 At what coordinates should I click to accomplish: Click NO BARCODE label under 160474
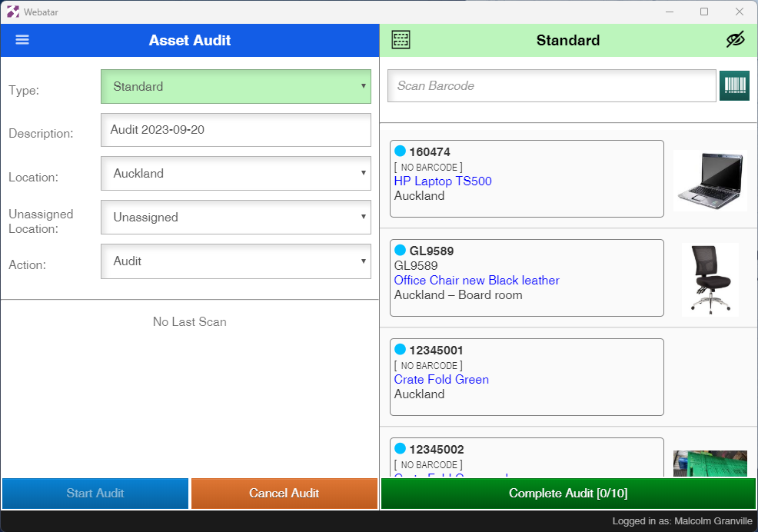(428, 168)
